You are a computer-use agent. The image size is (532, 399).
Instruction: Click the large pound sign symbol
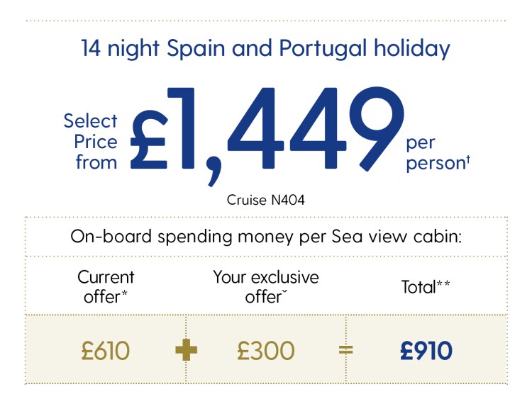[149, 140]
